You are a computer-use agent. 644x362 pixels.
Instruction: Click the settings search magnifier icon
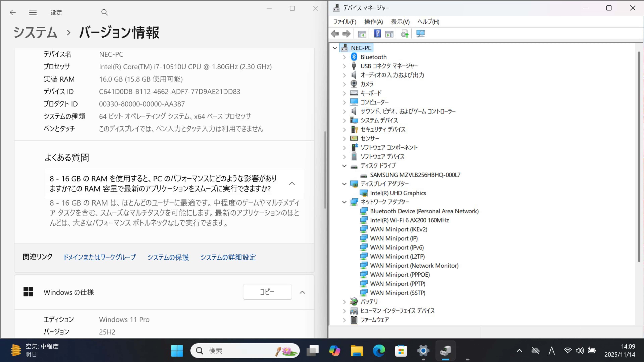(x=104, y=13)
